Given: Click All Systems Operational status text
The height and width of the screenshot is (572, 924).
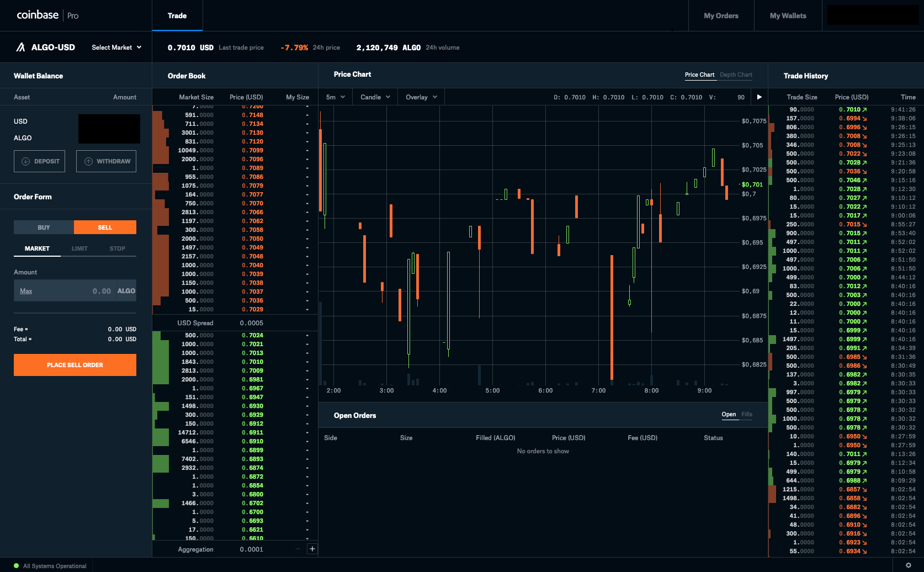Looking at the screenshot, I should 55,566.
